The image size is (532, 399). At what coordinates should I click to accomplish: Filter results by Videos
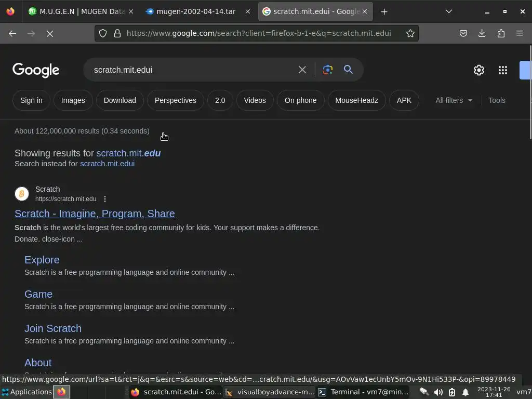pos(255,100)
